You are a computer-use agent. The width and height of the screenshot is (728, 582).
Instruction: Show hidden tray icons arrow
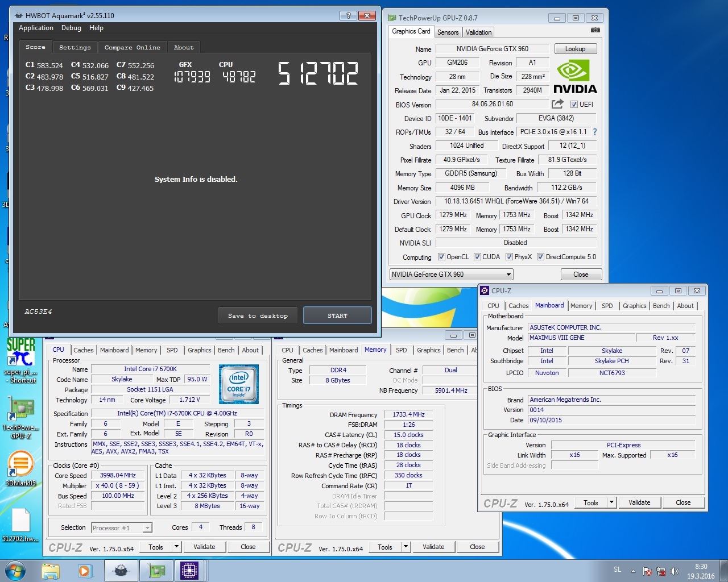pos(633,571)
